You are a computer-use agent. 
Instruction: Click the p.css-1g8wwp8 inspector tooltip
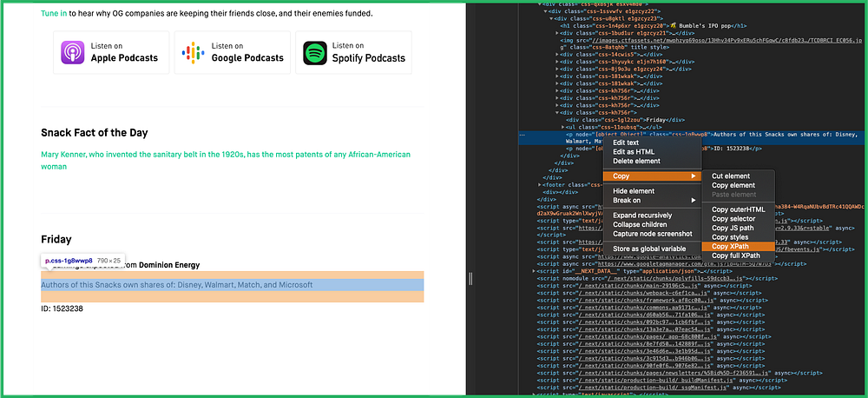[x=82, y=260]
